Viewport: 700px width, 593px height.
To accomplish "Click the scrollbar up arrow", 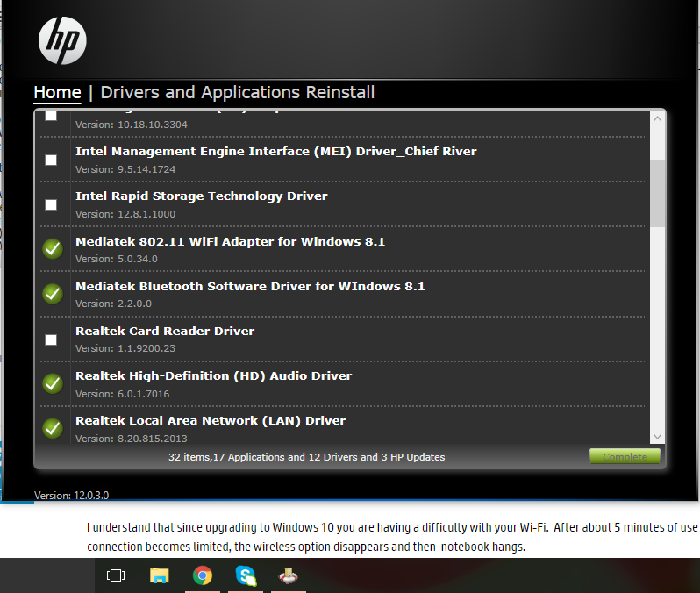I will pos(657,118).
